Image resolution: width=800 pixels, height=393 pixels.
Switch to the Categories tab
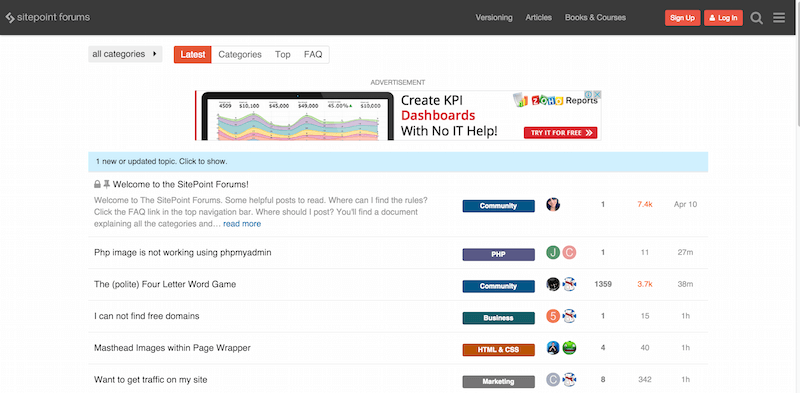tap(240, 55)
